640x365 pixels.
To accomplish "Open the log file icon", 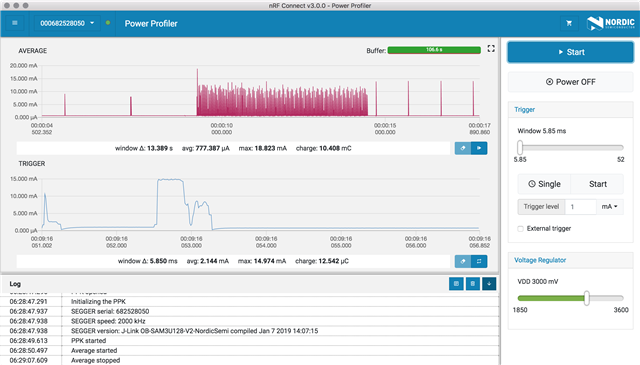I will point(456,284).
